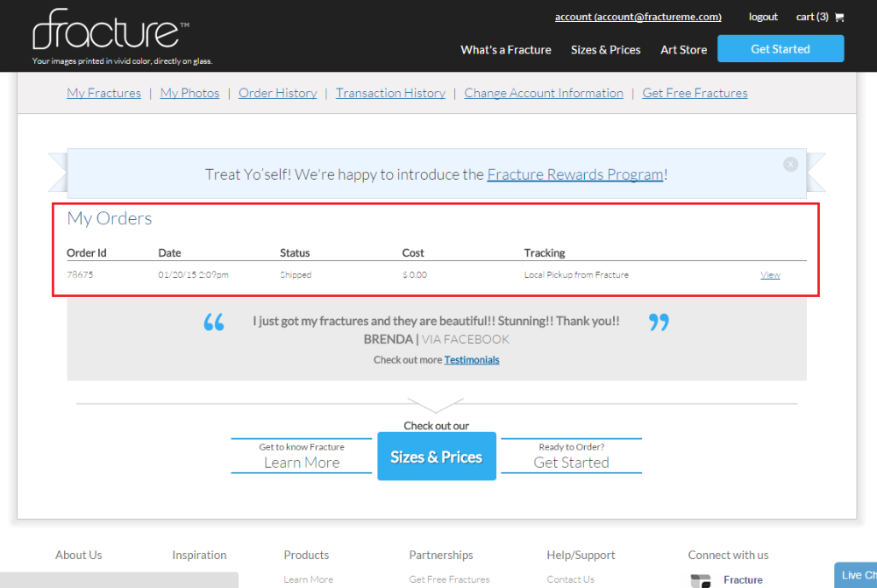Open footer Get Free Fractures link
Screen dimensions: 877x588
click(449, 579)
